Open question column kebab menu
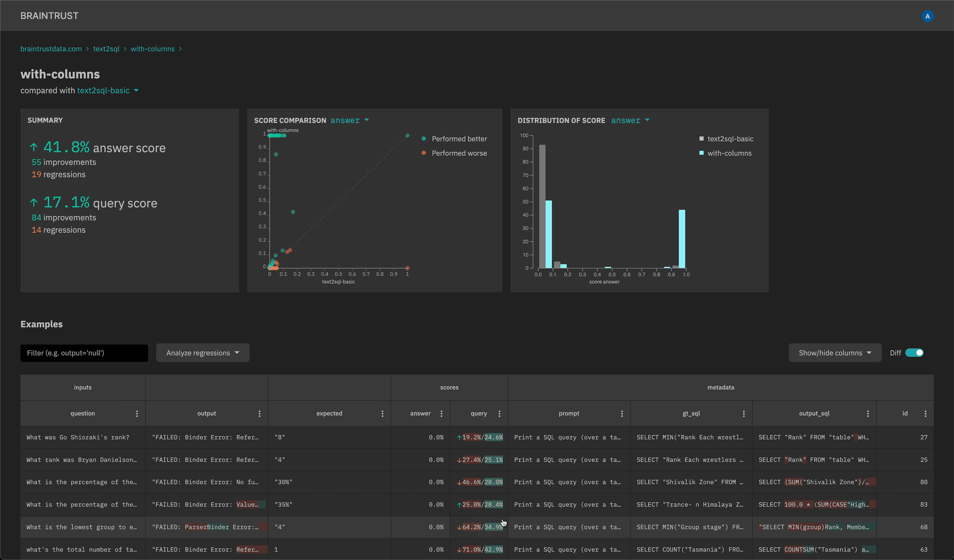Viewport: 954px width, 560px height. (137, 413)
